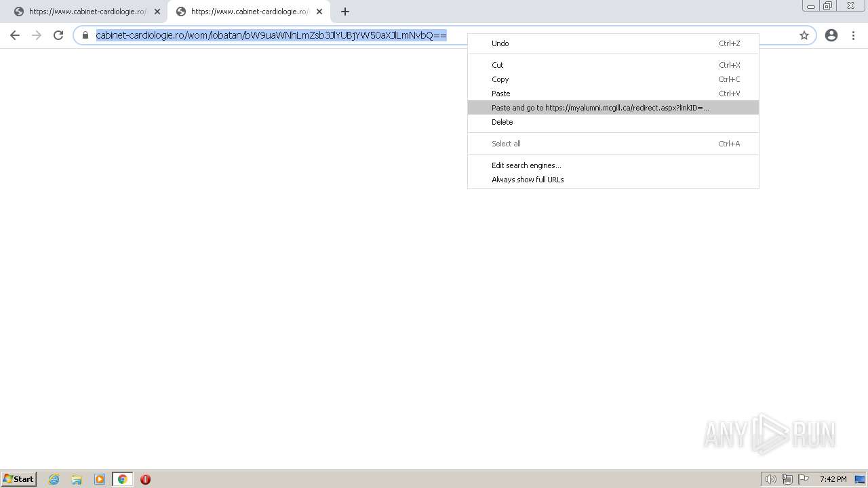
Task: Open a new tab with the plus button
Action: click(345, 12)
